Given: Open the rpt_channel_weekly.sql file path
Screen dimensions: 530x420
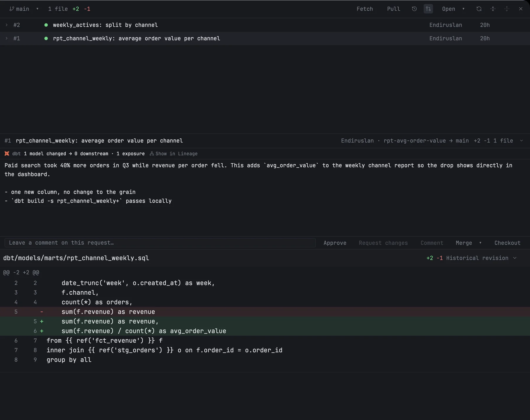Looking at the screenshot, I should (x=76, y=258).
